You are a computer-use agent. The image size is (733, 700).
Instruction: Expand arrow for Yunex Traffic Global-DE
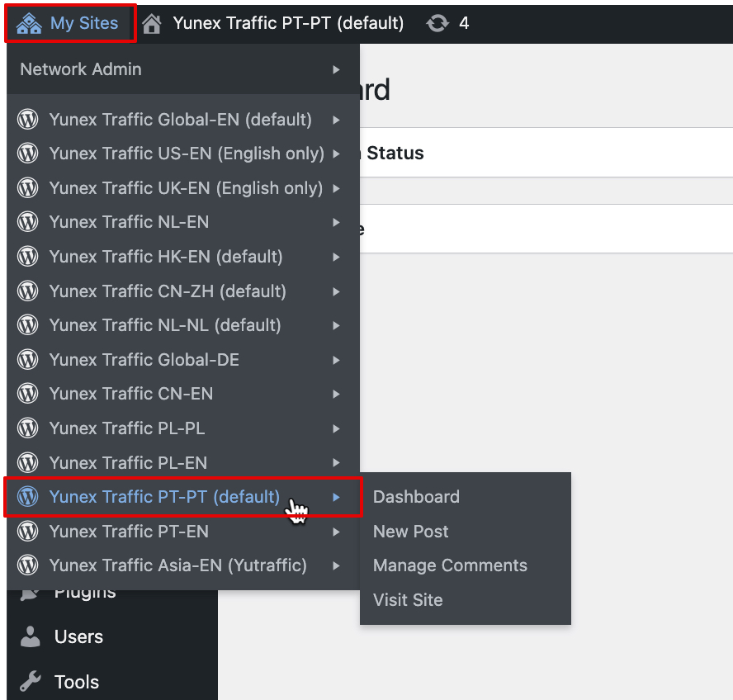click(x=336, y=360)
